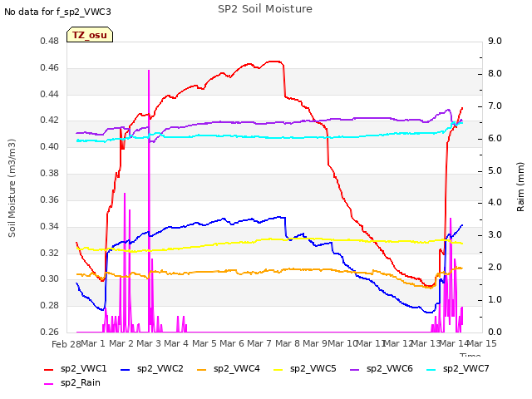The height and width of the screenshot is (399, 532).
Task: Click the orange sp2_VWC4 legend swatch
Action: 202,369
